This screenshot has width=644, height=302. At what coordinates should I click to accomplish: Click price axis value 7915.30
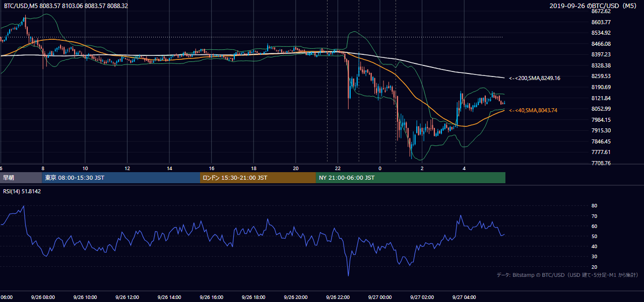click(601, 130)
